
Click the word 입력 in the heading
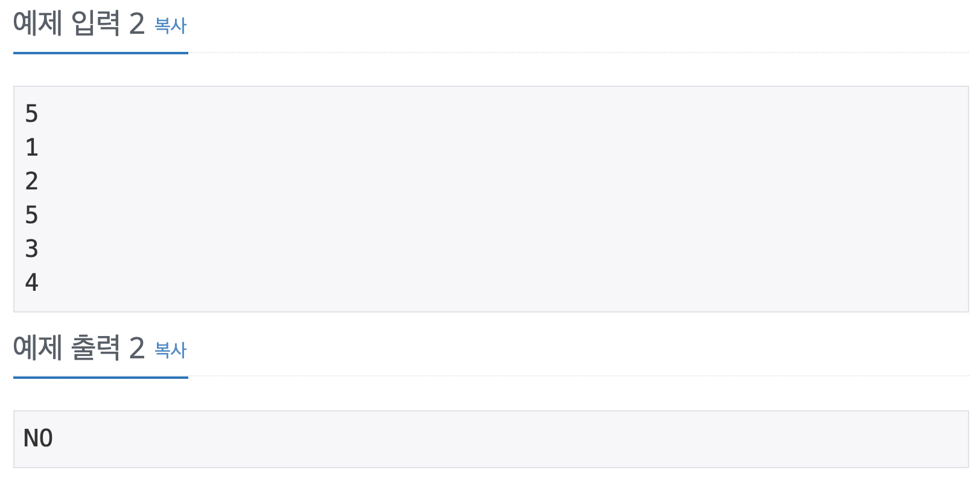(95, 24)
